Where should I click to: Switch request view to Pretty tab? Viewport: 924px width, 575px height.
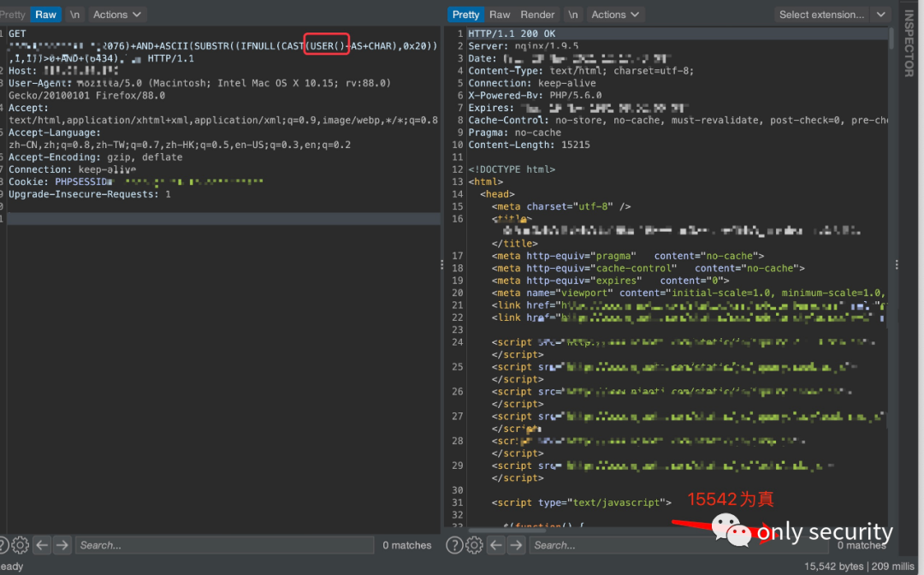[x=13, y=15]
